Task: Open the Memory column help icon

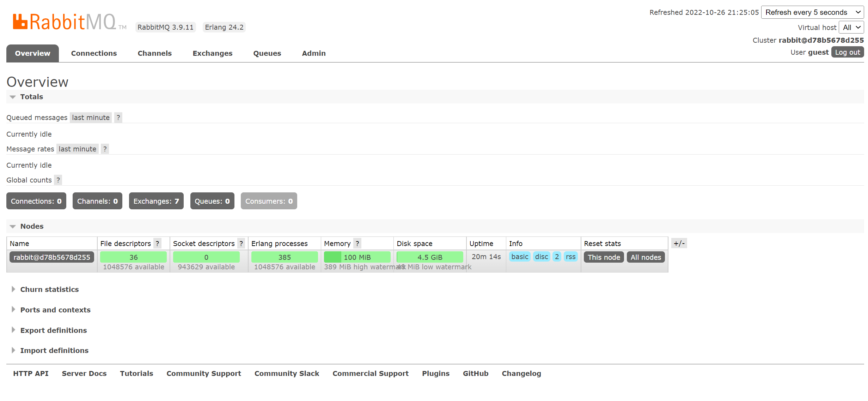Action: click(357, 244)
